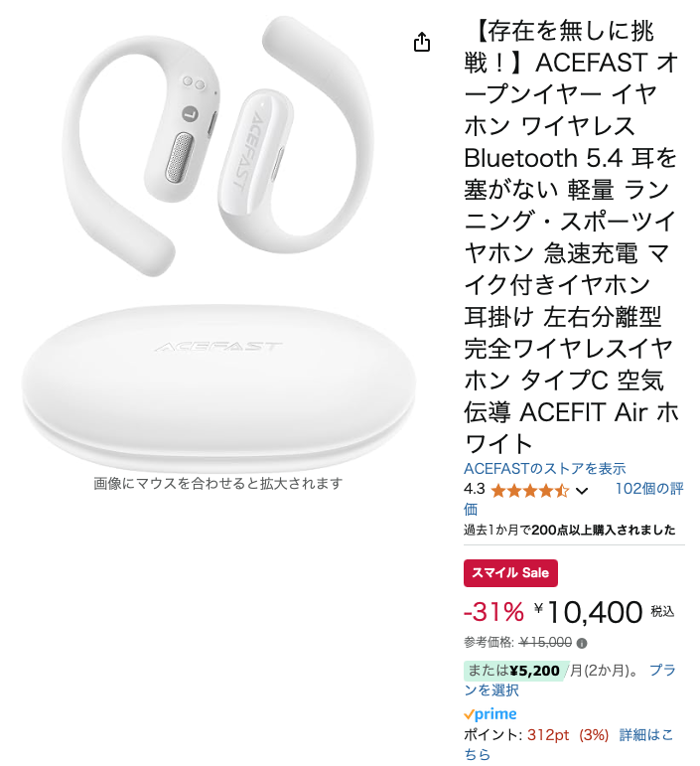This screenshot has width=700, height=766.
Task: Open the ACEFASTのストアを表示 link
Action: pyautogui.click(x=545, y=469)
